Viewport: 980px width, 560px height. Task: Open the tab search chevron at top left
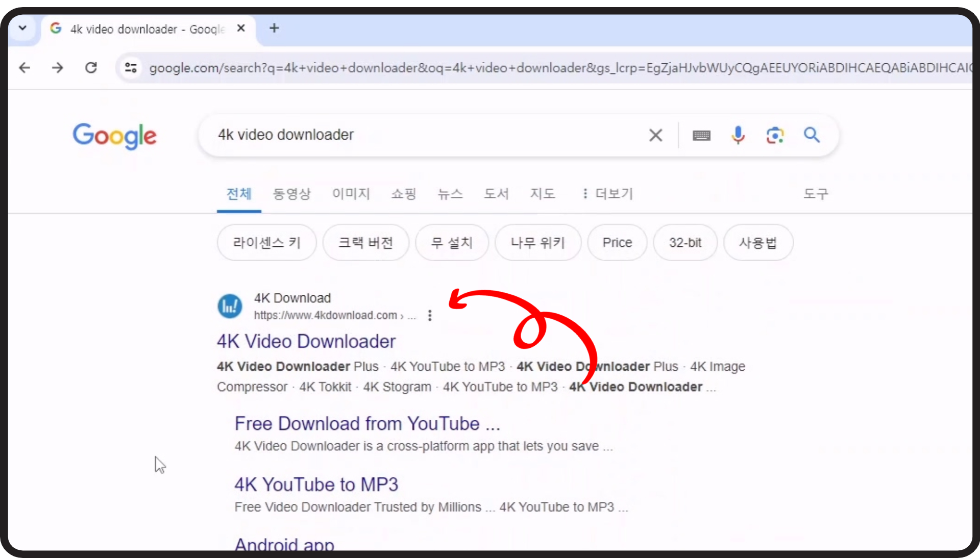(22, 28)
